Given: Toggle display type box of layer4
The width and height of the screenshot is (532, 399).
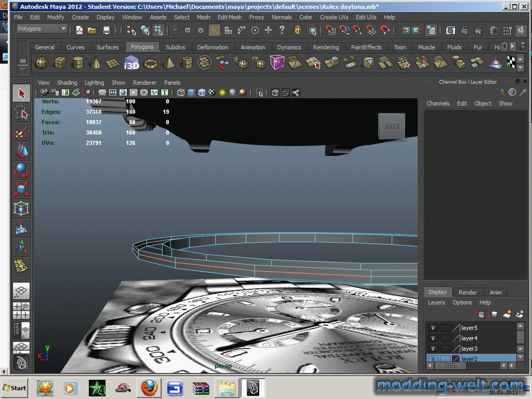Looking at the screenshot, I should click(x=445, y=338).
